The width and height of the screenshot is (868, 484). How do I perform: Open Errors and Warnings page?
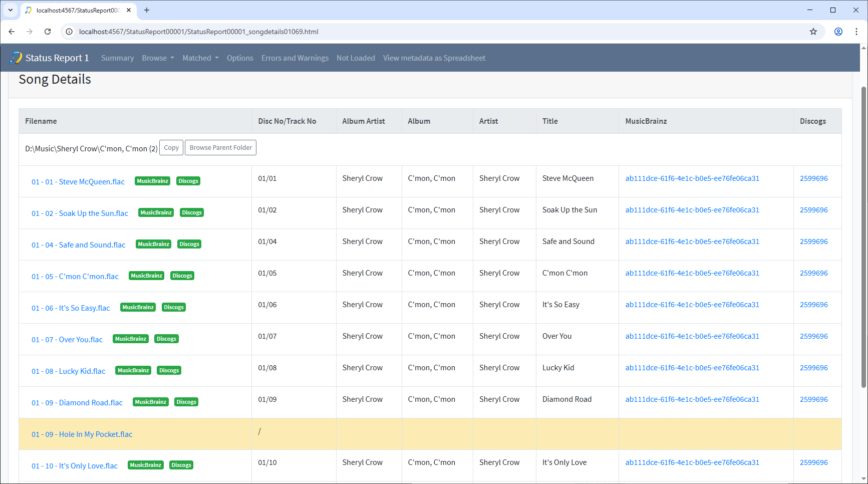click(x=295, y=58)
